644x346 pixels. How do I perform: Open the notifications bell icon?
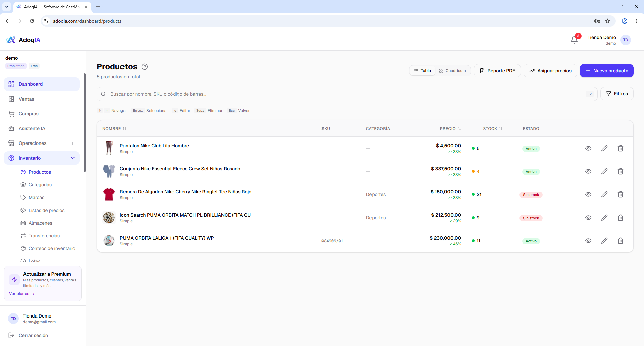574,40
